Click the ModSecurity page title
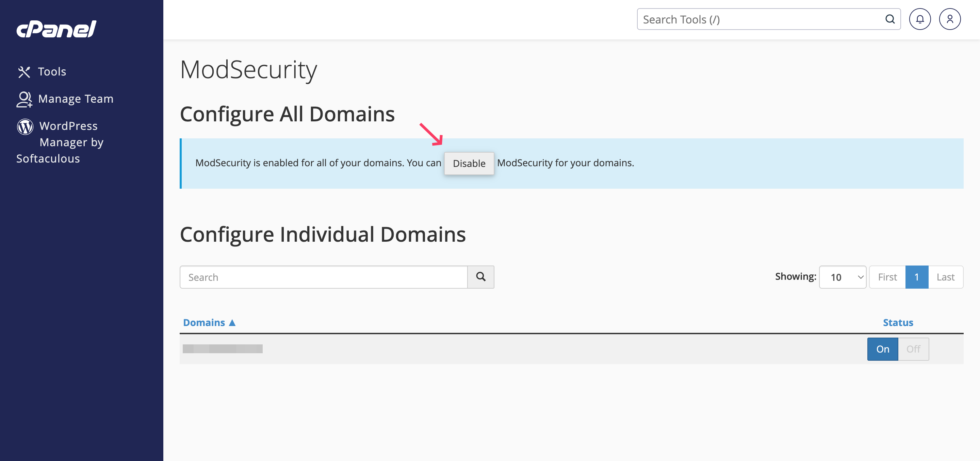 pyautogui.click(x=248, y=70)
